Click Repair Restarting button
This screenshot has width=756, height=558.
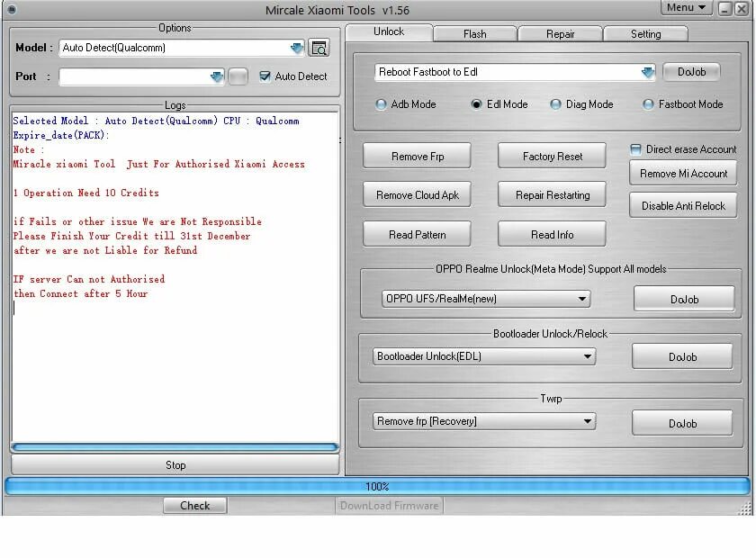[552, 194]
